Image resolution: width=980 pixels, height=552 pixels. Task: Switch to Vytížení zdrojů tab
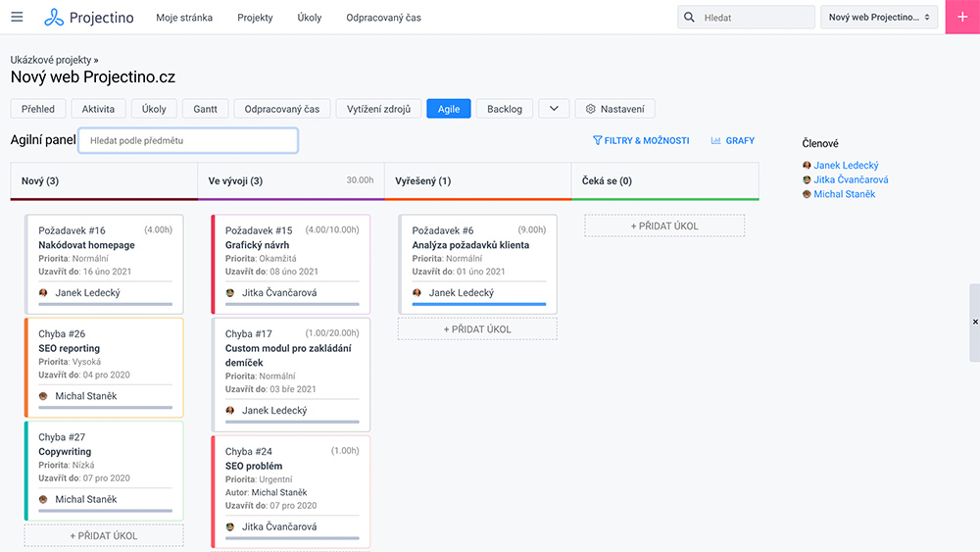click(x=378, y=109)
